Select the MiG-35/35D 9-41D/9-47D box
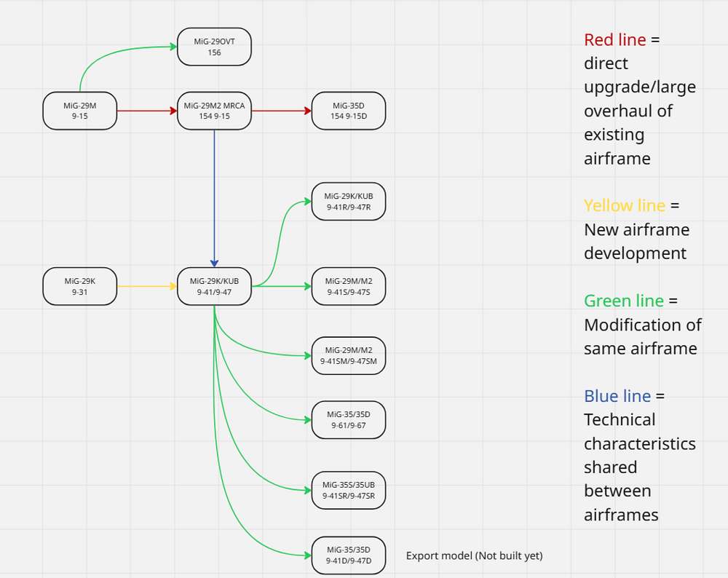 click(349, 555)
